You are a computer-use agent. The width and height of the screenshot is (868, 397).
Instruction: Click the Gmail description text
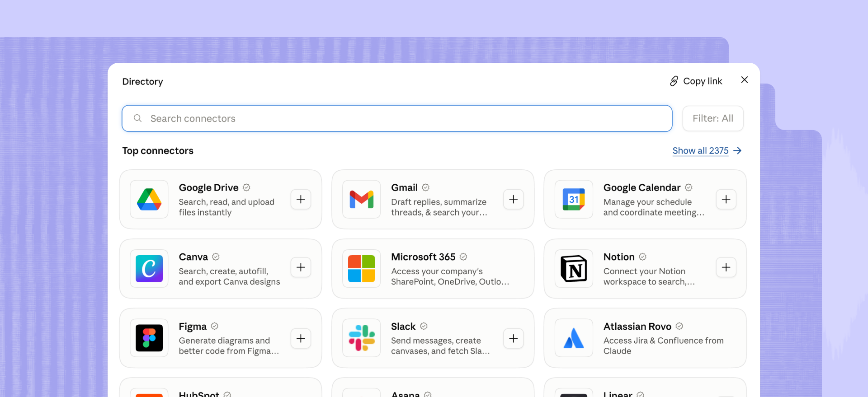point(439,207)
